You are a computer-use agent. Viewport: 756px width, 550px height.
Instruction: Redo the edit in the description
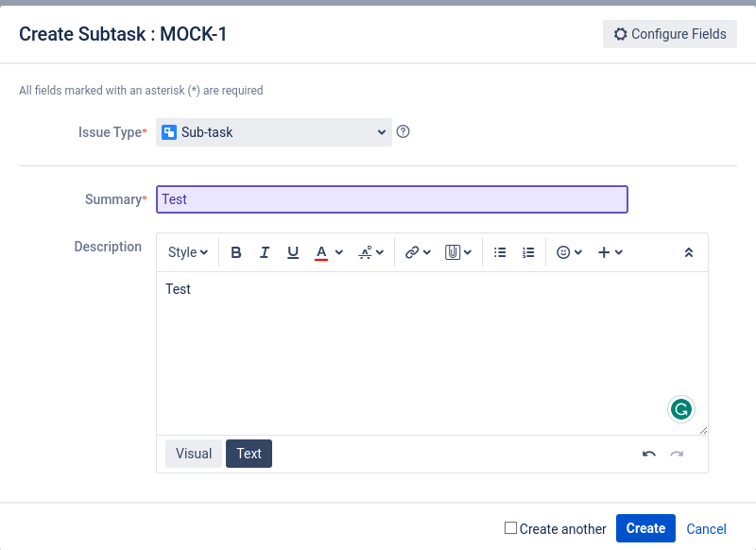(x=677, y=454)
